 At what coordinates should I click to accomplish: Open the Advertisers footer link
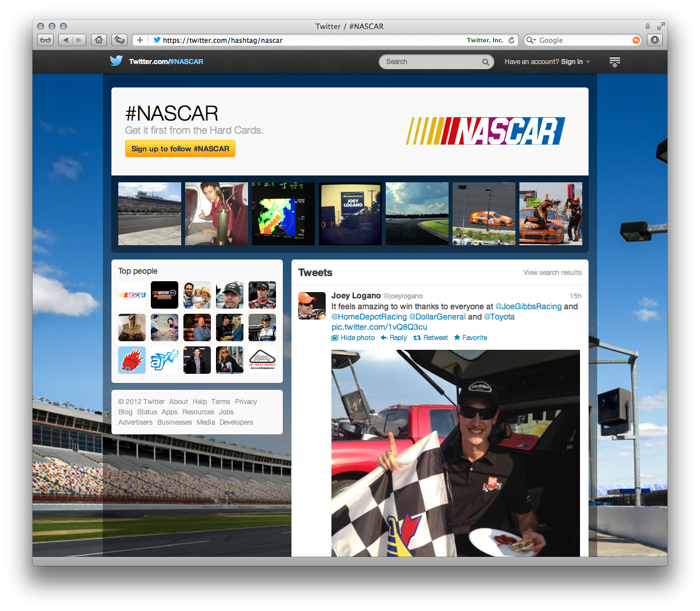135,422
